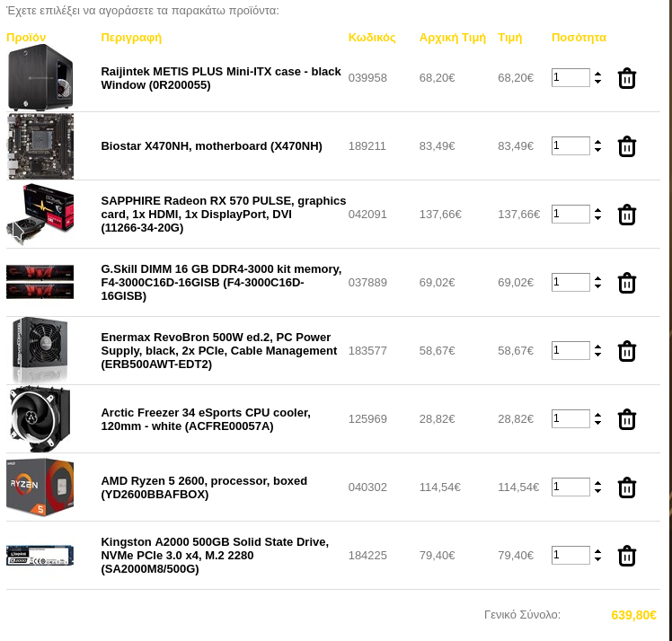Focus quantity field for Enermax RevoBron
672x641 pixels.
pyautogui.click(x=570, y=351)
